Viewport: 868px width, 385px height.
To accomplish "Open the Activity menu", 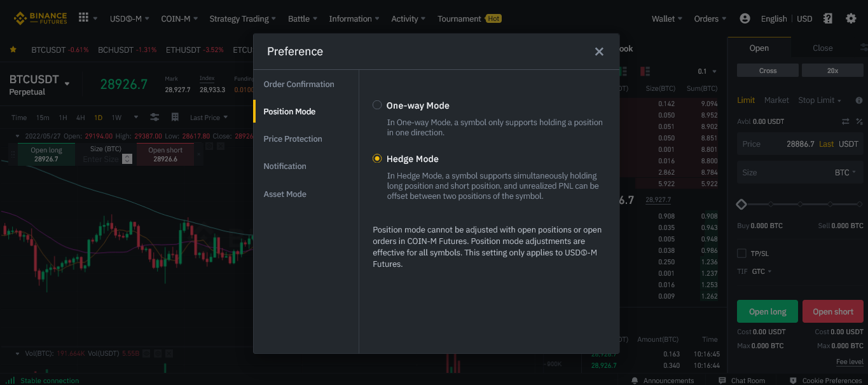I will pos(409,18).
